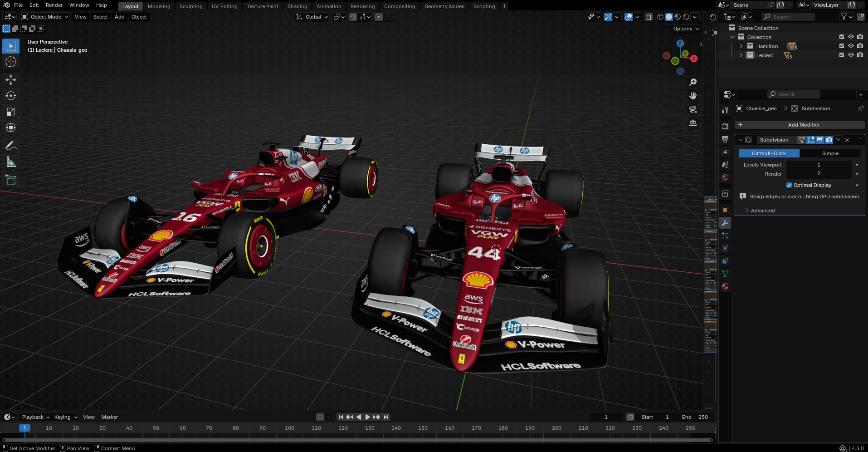
Task: Select the Move tool in toolbar
Action: (11, 80)
